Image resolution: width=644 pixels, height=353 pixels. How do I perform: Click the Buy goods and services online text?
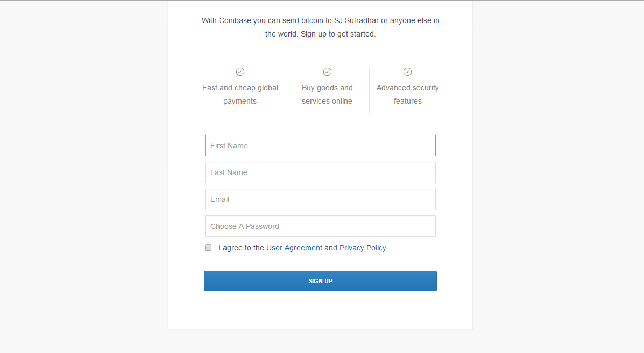click(327, 95)
